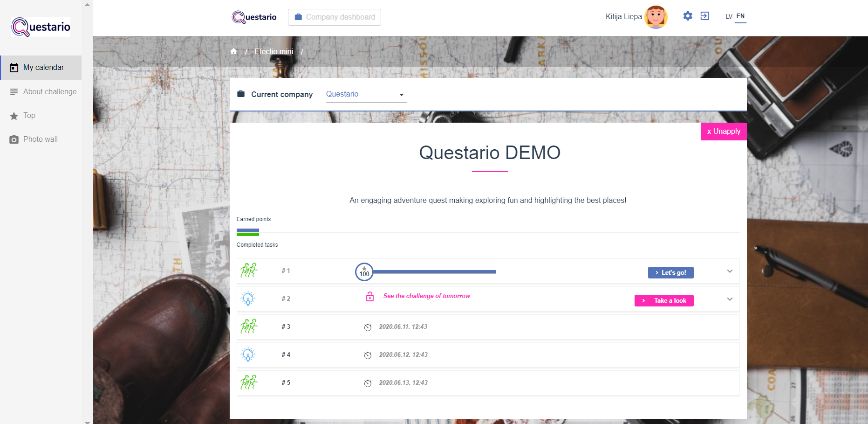Click the running people icon for task #1
This screenshot has height=424, width=868.
click(249, 270)
